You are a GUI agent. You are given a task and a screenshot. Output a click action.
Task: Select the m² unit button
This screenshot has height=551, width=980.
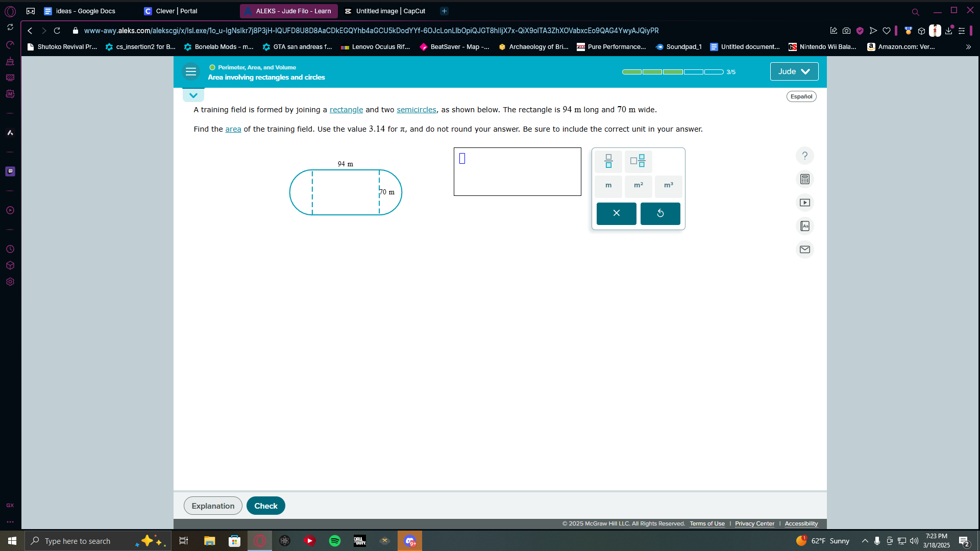click(x=638, y=185)
